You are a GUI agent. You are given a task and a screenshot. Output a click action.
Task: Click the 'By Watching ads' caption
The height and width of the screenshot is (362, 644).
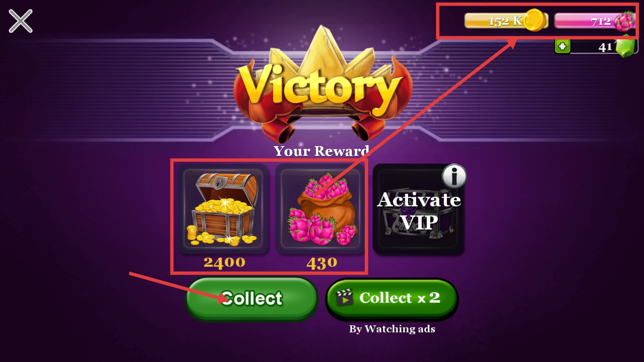392,329
